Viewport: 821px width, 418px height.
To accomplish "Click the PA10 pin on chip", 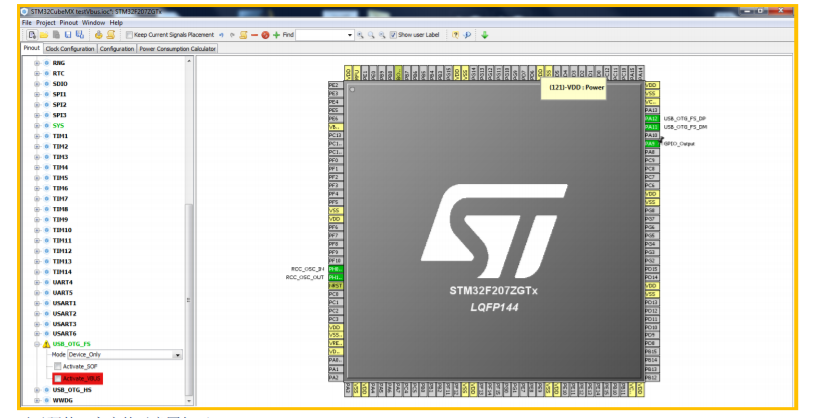I will coord(651,136).
